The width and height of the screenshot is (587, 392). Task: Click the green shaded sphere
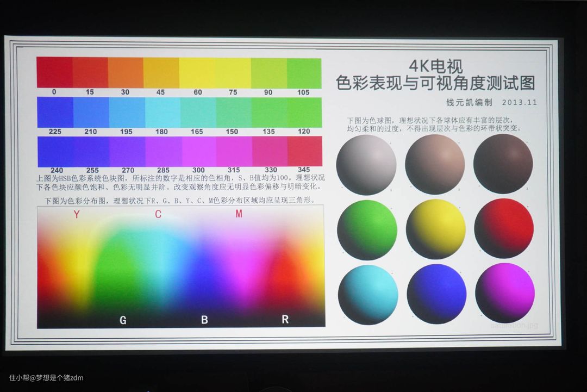[x=367, y=230]
